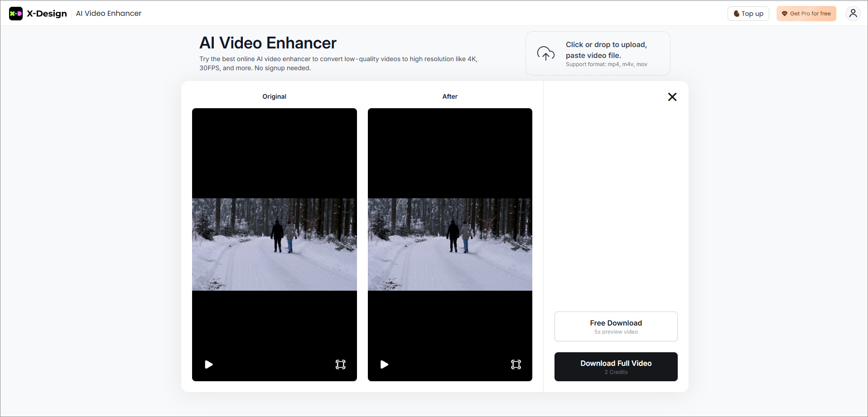Play the Original video
The height and width of the screenshot is (417, 868).
(x=209, y=364)
